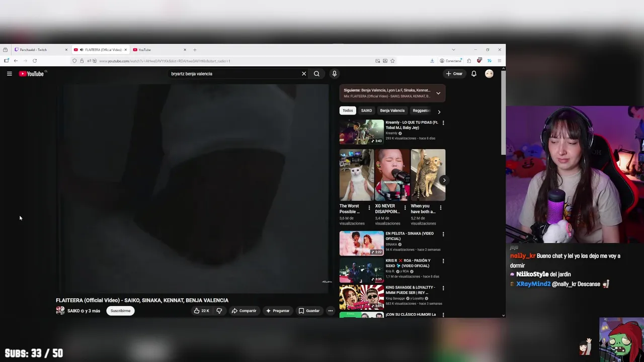Screen dimensions: 644x362
Task: Open the YouTube hamburger guide menu
Action: [x=9, y=73]
